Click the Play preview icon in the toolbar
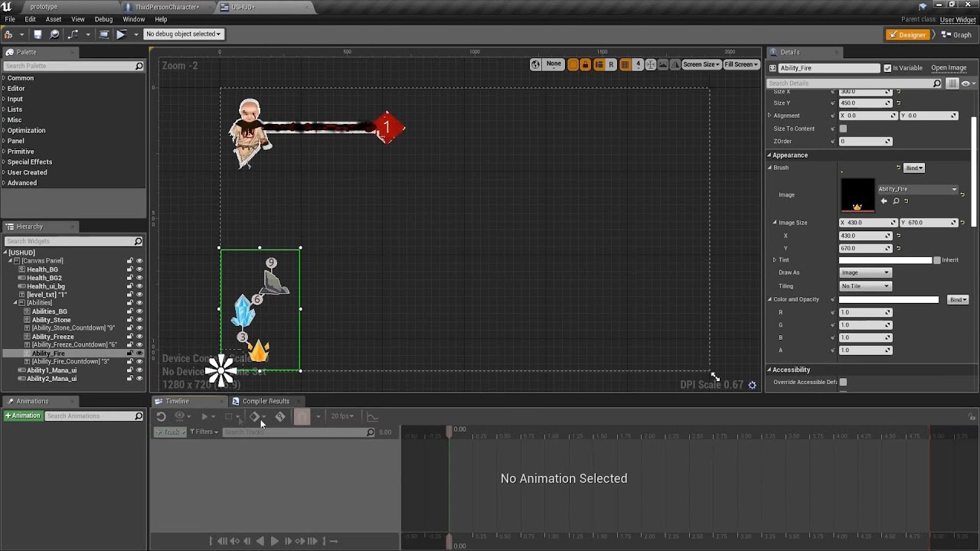The height and width of the screenshot is (551, 980). click(121, 34)
